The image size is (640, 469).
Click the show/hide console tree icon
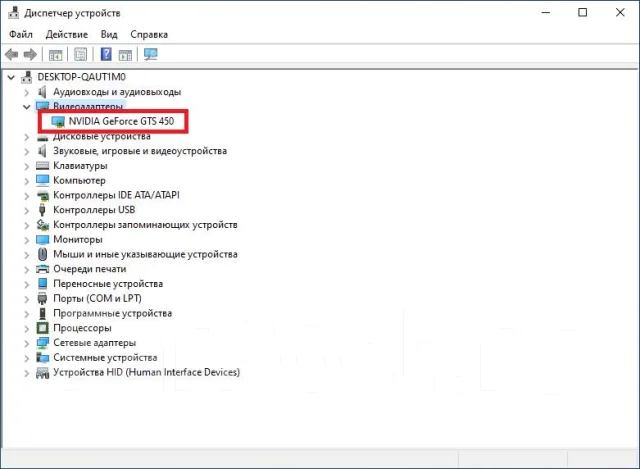[x=55, y=55]
